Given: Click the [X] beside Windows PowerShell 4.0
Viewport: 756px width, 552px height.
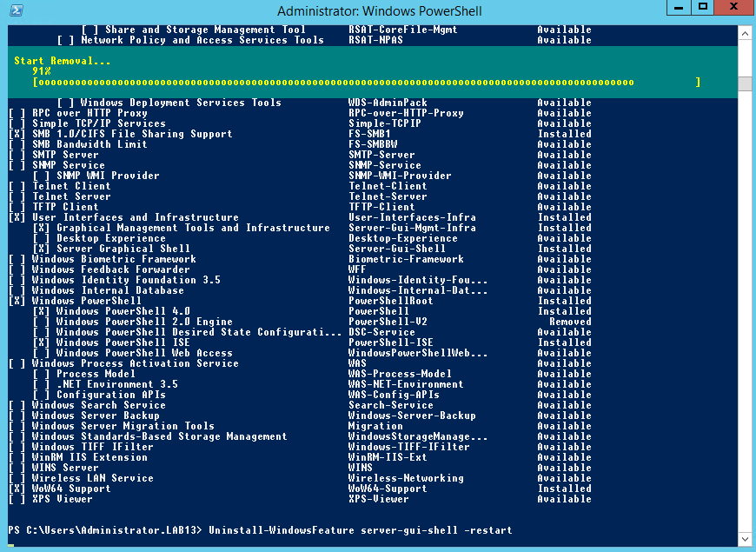Looking at the screenshot, I should coord(41,311).
